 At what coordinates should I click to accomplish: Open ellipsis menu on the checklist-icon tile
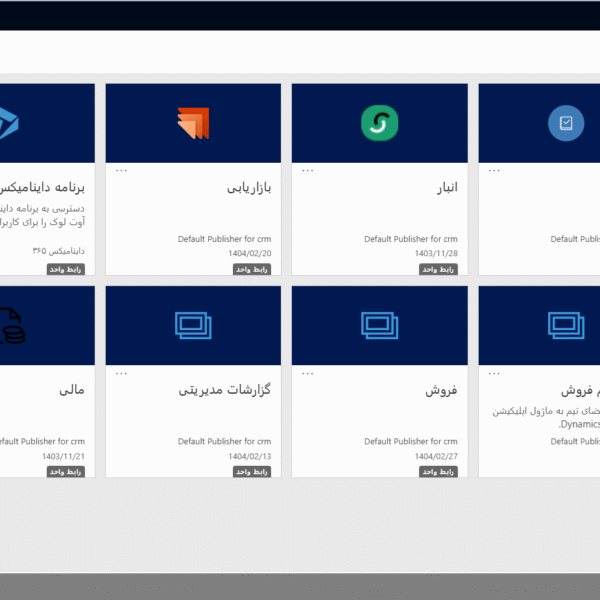pyautogui.click(x=494, y=171)
